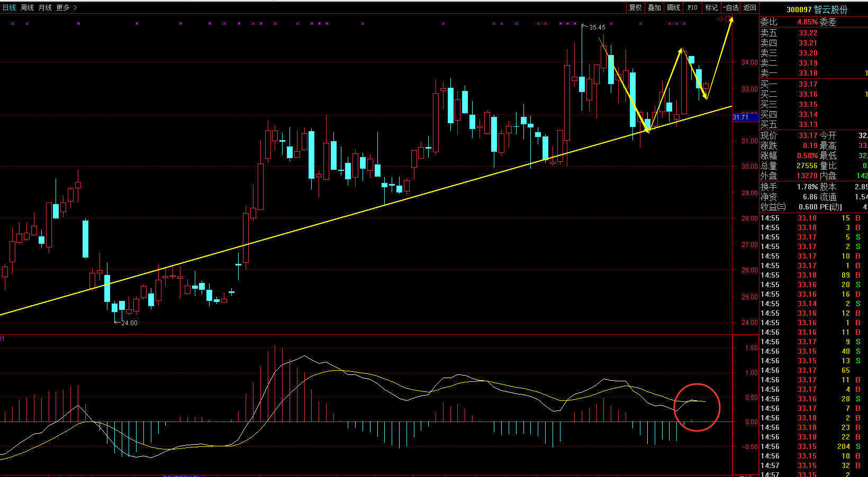The width and height of the screenshot is (868, 477).
Task: Click the 总量 27556 value
Action: click(x=807, y=166)
